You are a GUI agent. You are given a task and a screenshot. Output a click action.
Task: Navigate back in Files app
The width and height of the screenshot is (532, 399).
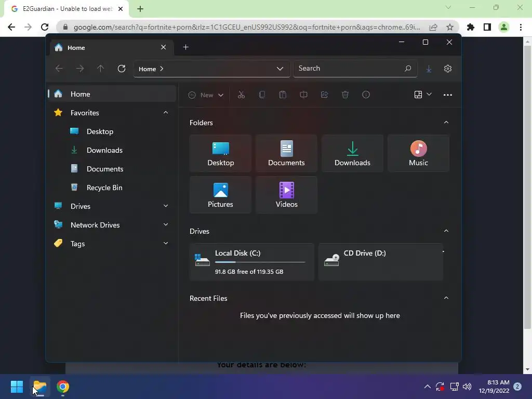59,69
